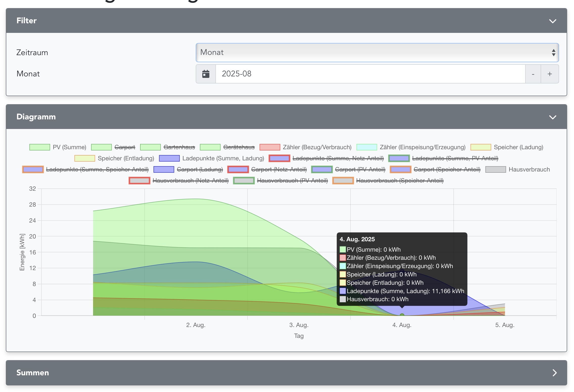Hide the Hausverbrauch dataset via legend

pos(529,169)
